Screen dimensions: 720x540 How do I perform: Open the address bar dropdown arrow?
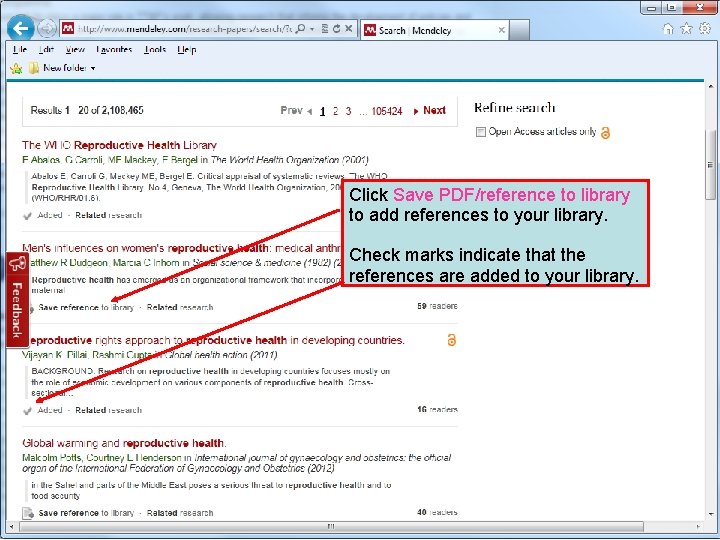[312, 29]
